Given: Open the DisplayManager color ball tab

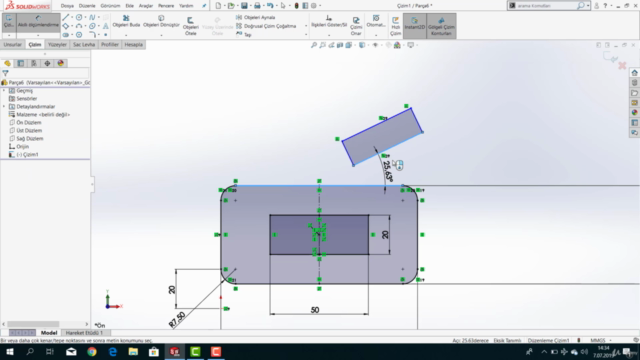Looking at the screenshot, I should coord(61,63).
